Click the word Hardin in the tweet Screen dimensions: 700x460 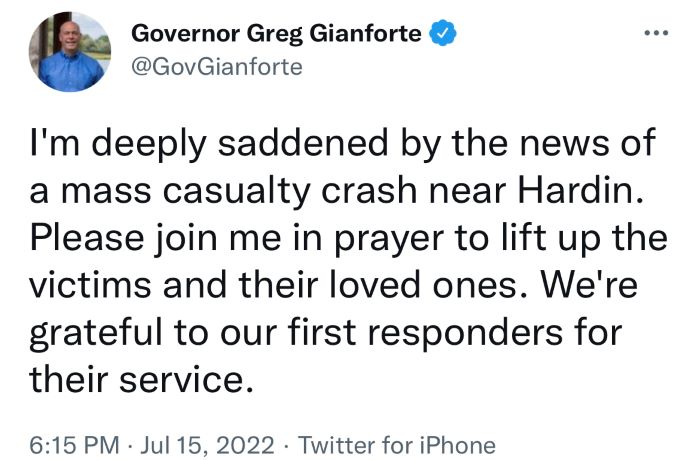pos(581,190)
